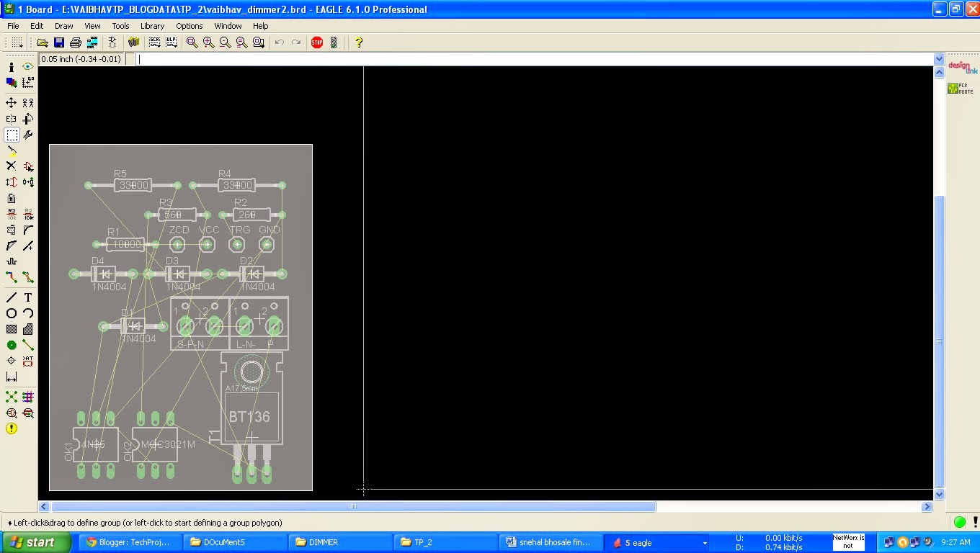
Task: Open the Grid settings tool
Action: coord(16,42)
